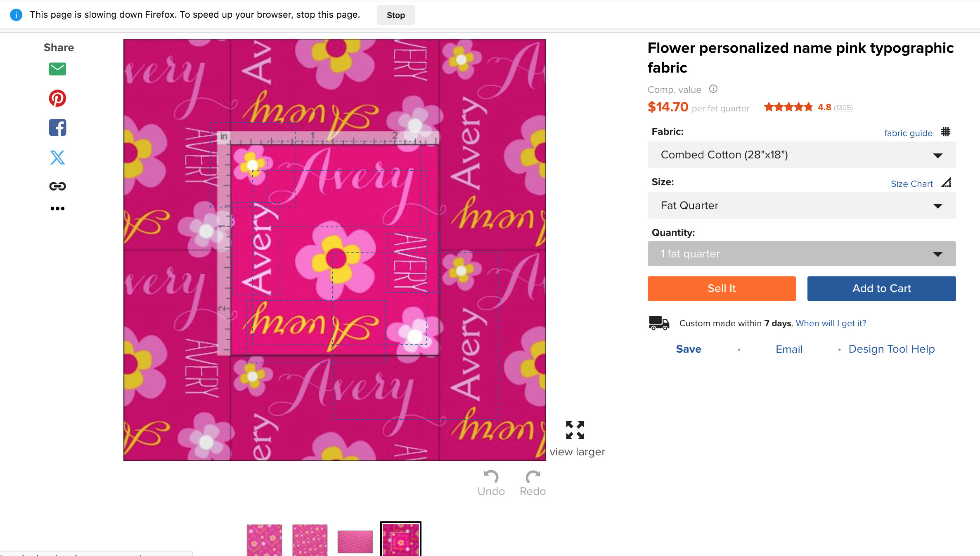Open the Design Tool Help link
Screen dimensions: 980x556
pos(891,349)
